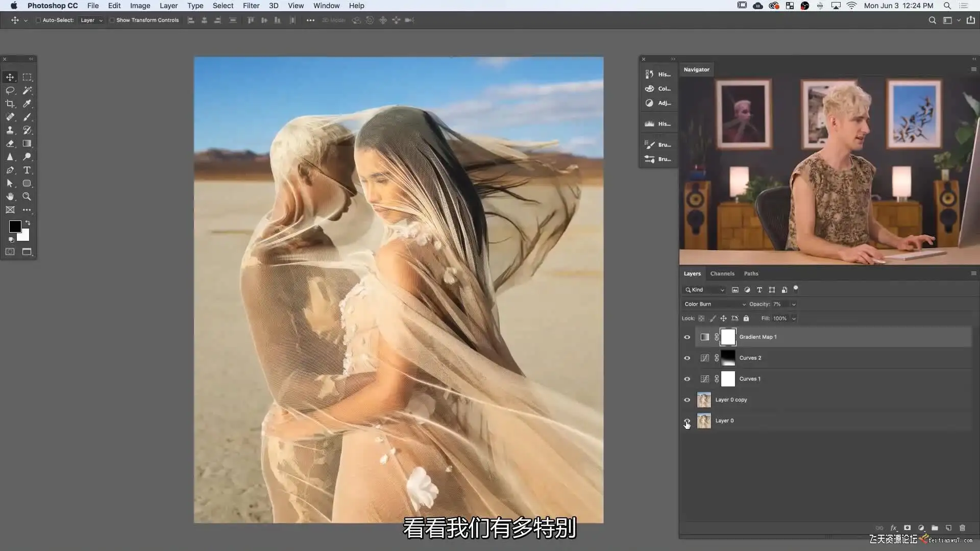Viewport: 980px width, 551px height.
Task: Select the Clone Stamp tool
Action: (x=10, y=130)
